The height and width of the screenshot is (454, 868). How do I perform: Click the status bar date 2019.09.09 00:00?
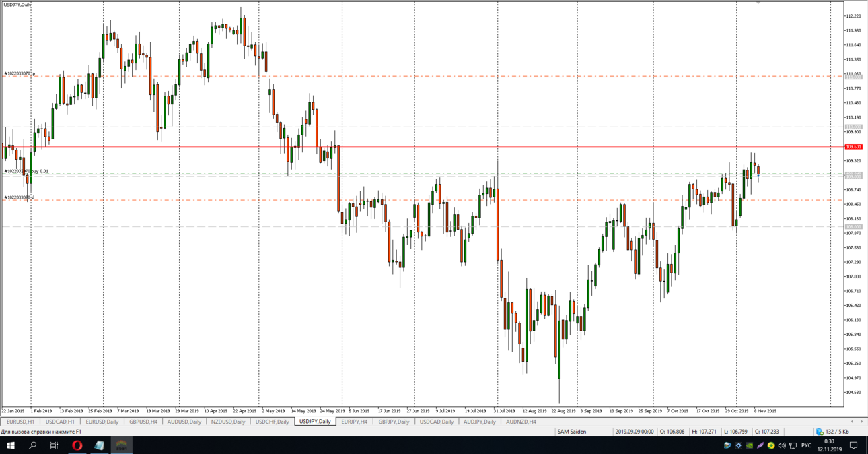[635, 432]
